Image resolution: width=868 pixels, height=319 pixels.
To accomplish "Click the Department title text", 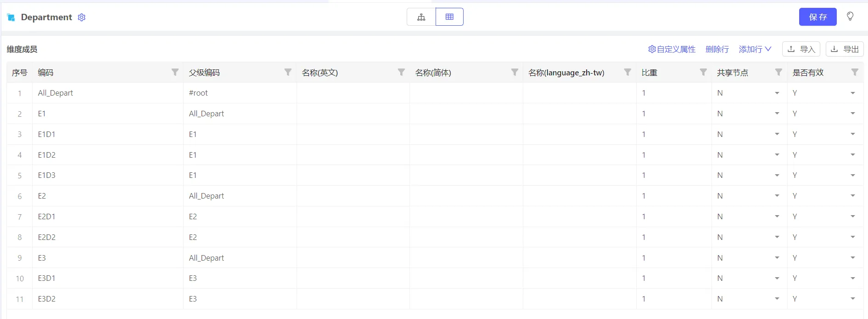I will [x=46, y=17].
